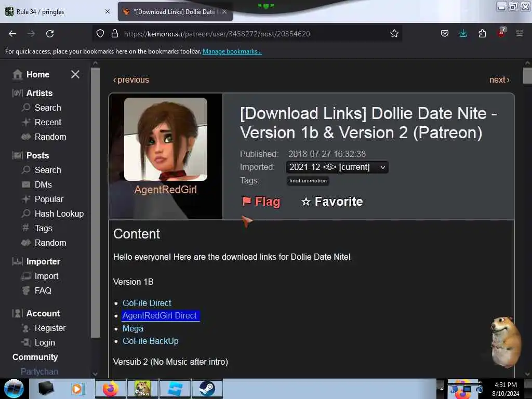The height and width of the screenshot is (399, 532).
Task: Click the browser Forward arrow button
Action: pyautogui.click(x=31, y=34)
